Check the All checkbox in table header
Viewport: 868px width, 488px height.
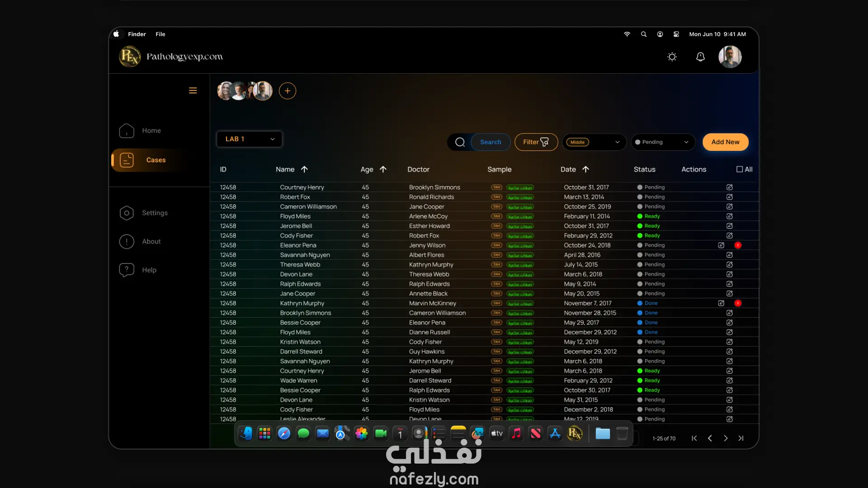(x=740, y=169)
